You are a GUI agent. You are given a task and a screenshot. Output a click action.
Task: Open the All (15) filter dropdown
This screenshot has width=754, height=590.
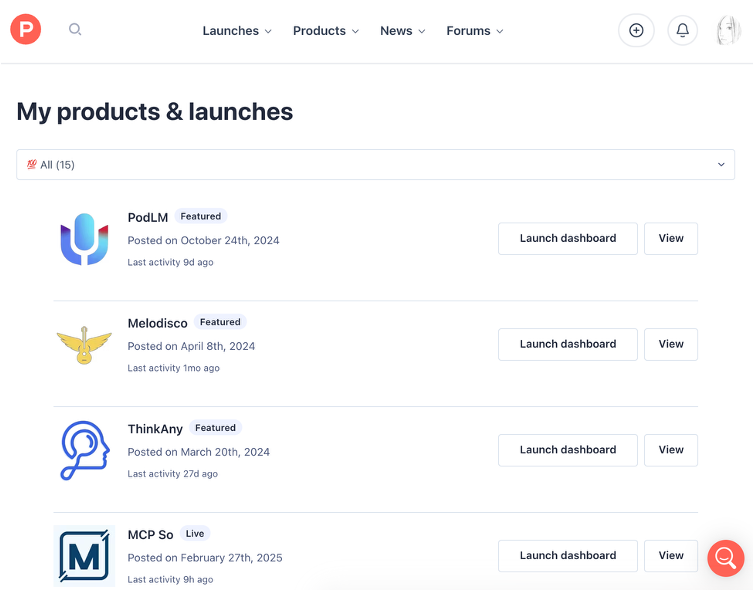pyautogui.click(x=375, y=164)
